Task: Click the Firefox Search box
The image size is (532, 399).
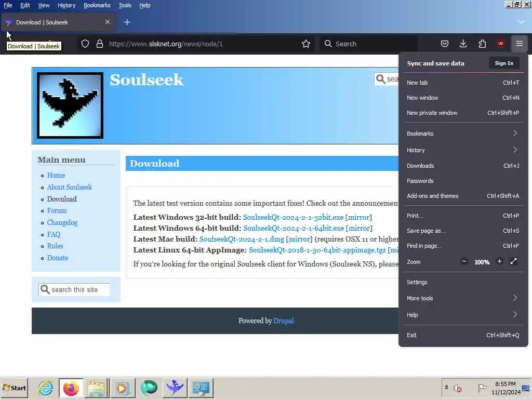Action: click(x=368, y=44)
